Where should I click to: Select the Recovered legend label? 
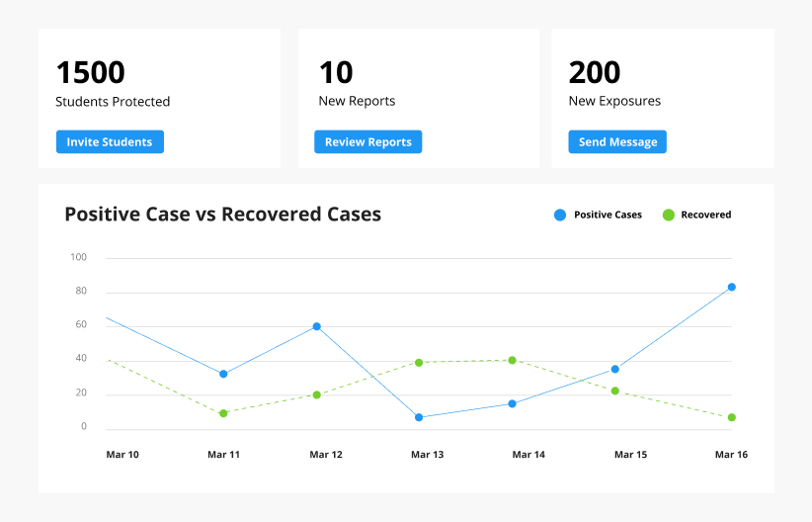[706, 215]
